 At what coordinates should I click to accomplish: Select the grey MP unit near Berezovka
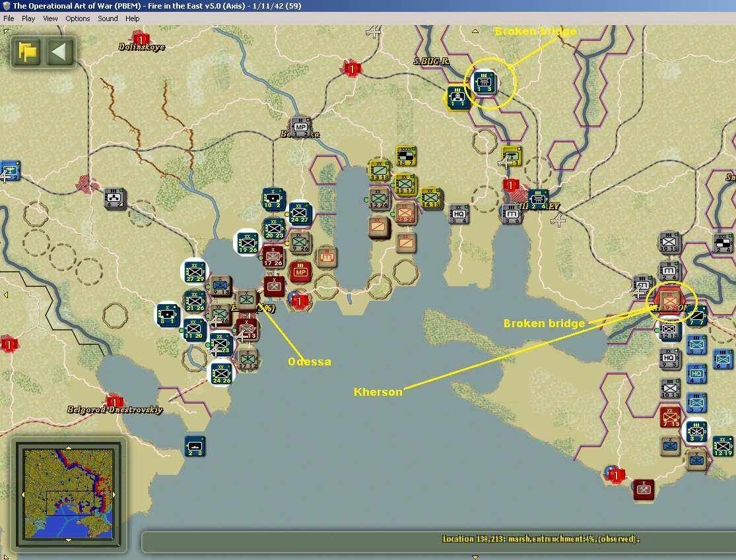point(300,127)
